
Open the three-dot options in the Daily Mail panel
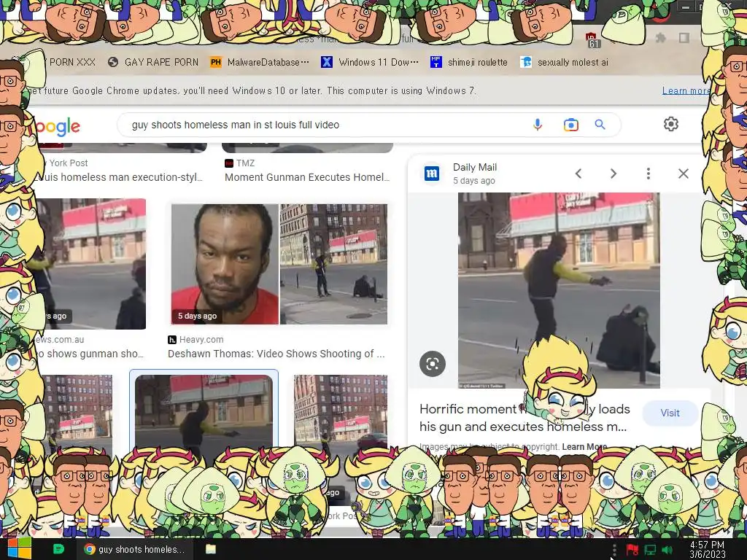[x=648, y=174]
